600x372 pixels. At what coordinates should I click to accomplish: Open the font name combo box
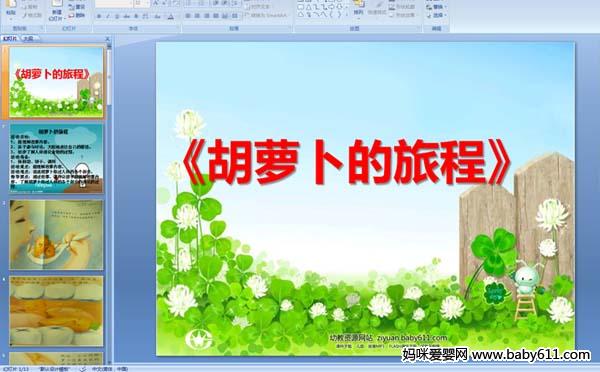pos(114,4)
